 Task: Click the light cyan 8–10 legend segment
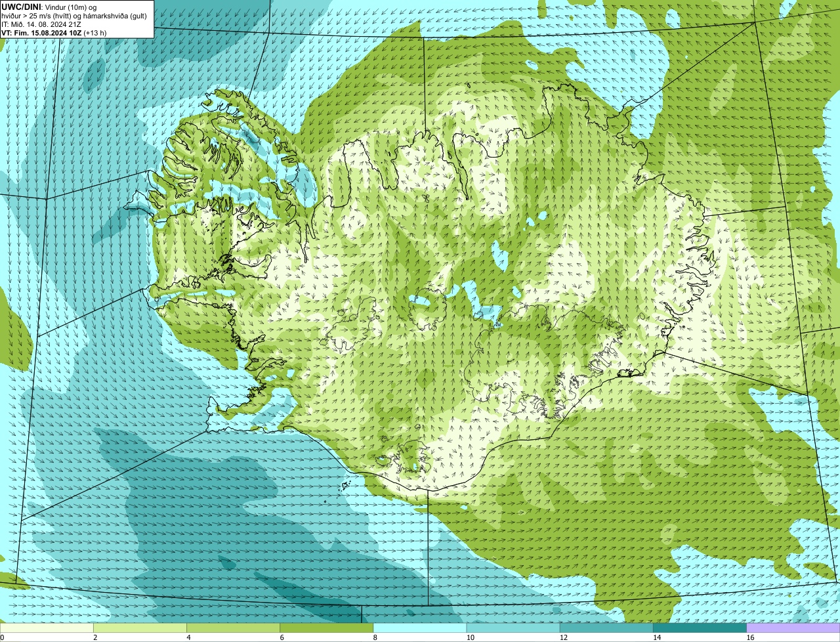pos(420,628)
